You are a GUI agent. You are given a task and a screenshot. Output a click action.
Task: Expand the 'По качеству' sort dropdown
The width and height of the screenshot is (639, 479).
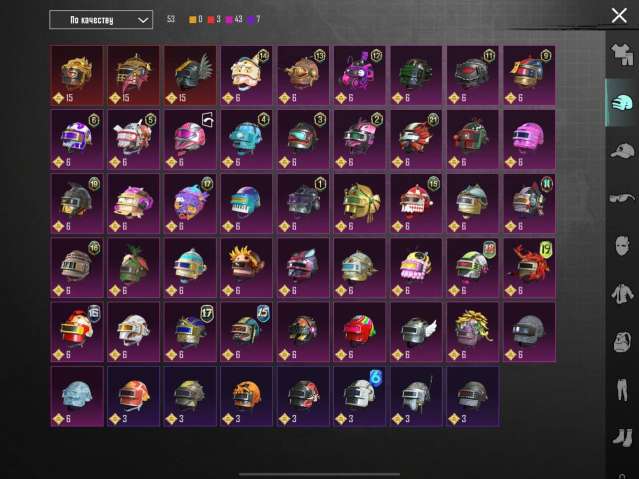pyautogui.click(x=101, y=20)
